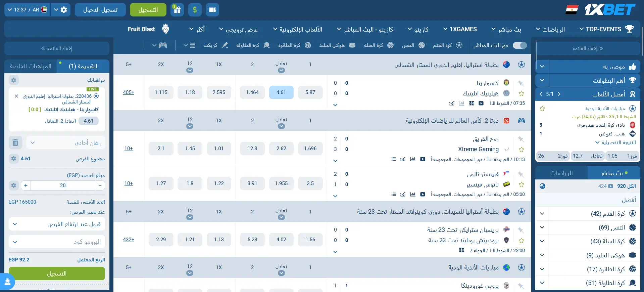Increase stake amount with plus button
The image size is (644, 292).
[26, 185]
